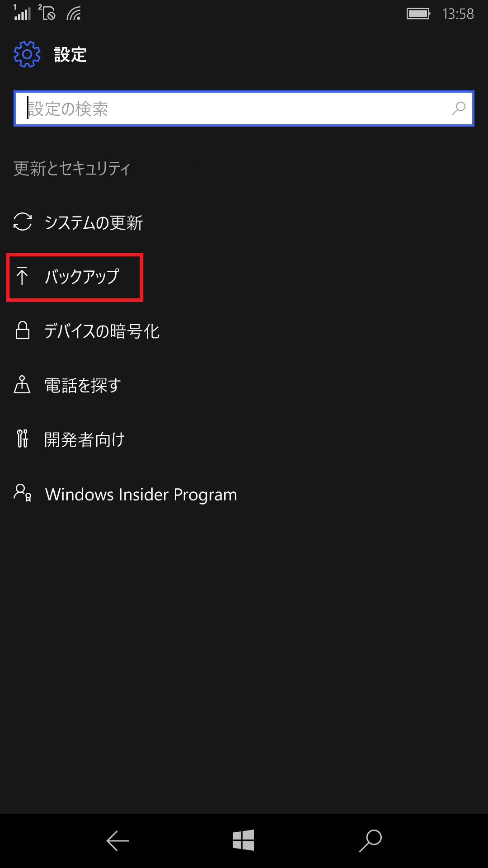Click the Windows Insider Program person icon
Viewport: 488px width, 868px height.
pos(22,493)
